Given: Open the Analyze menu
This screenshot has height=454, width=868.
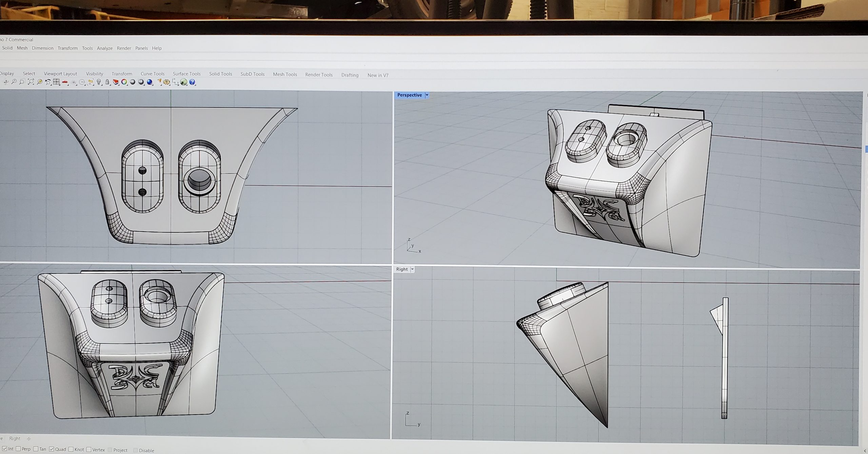Looking at the screenshot, I should pyautogui.click(x=104, y=48).
